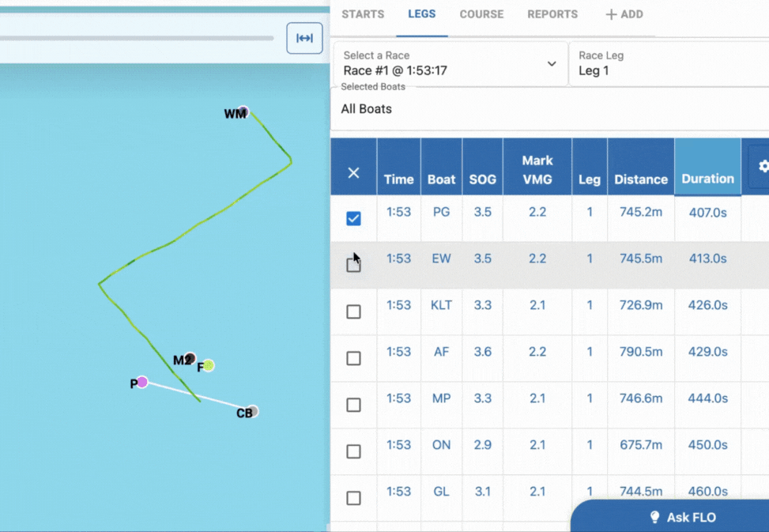Switch to the STARTS tab
This screenshot has width=769, height=532.
coord(363,14)
